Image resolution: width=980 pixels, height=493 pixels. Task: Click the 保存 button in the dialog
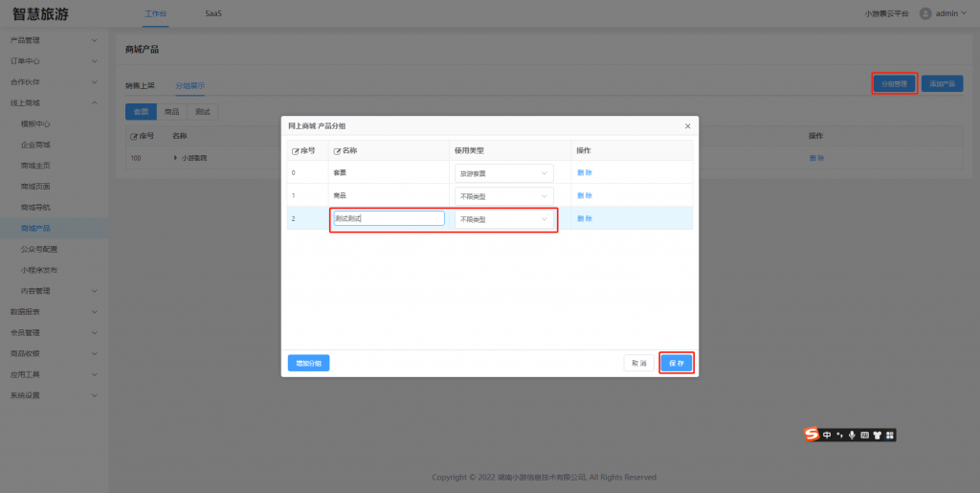click(x=677, y=363)
